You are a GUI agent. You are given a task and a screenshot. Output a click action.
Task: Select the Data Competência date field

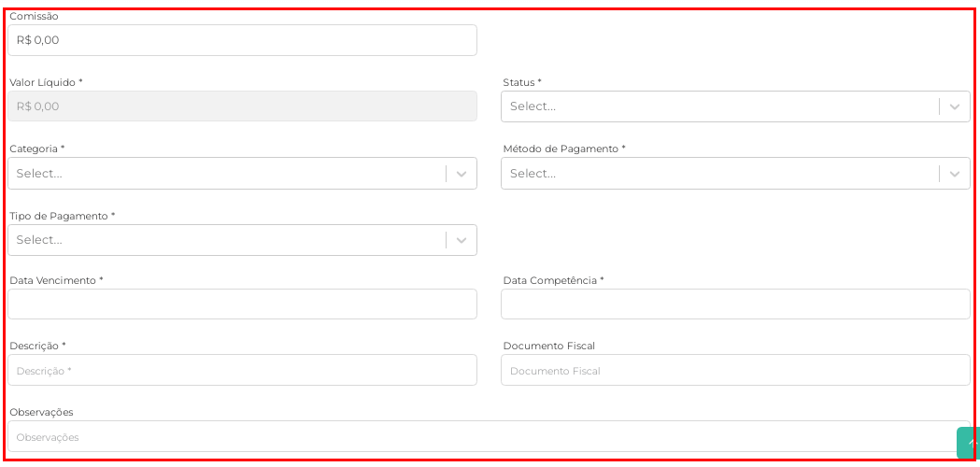[x=735, y=304]
